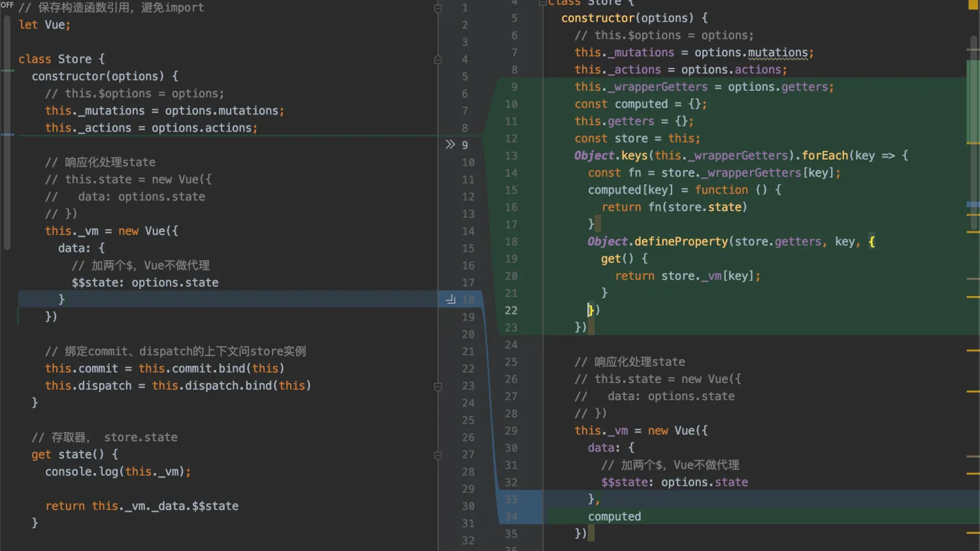Click 'const fn = store._wrapperGetters[key];' line
The width and height of the screenshot is (980, 551).
pyautogui.click(x=715, y=173)
